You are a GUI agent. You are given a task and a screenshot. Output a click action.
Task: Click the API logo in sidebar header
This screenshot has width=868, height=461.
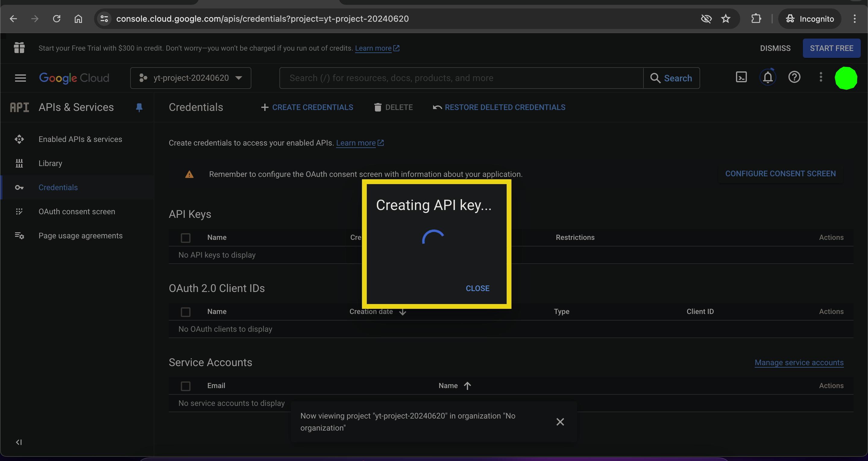[x=20, y=107]
